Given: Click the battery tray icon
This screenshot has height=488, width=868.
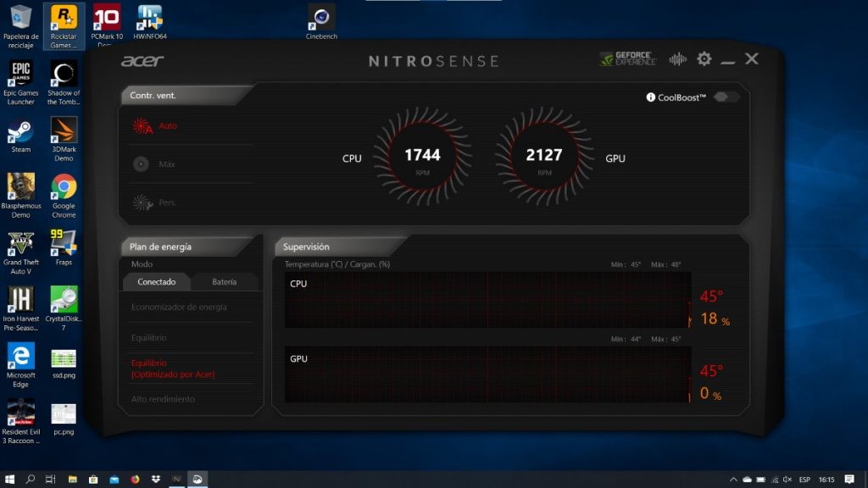Looking at the screenshot, I should pyautogui.click(x=761, y=480).
